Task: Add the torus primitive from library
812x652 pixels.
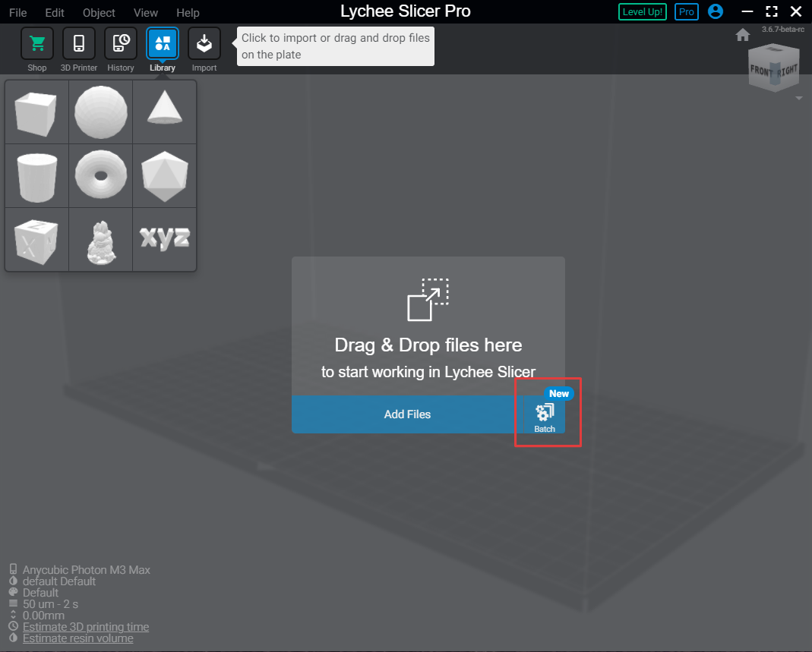Action: coord(100,176)
